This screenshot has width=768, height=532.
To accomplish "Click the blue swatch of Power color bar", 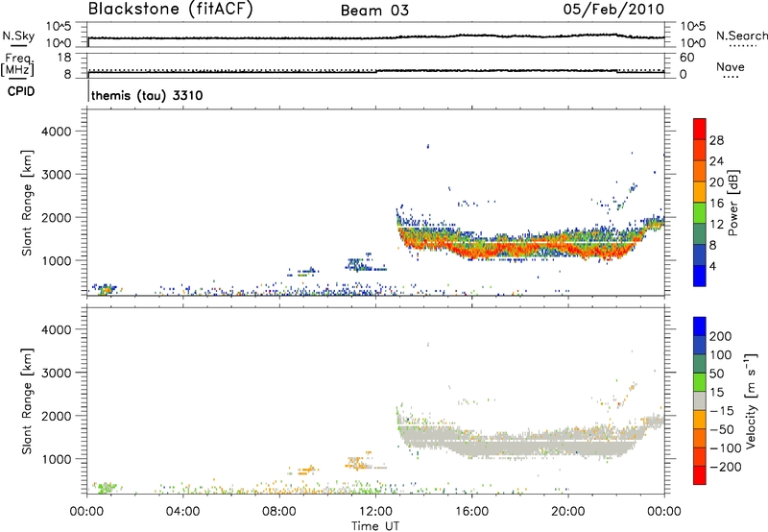I will pos(700,276).
